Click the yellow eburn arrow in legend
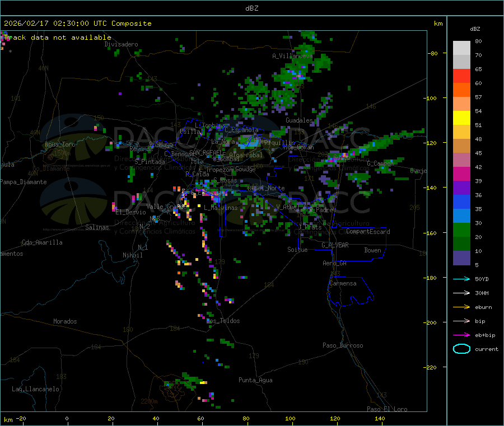 click(x=461, y=307)
